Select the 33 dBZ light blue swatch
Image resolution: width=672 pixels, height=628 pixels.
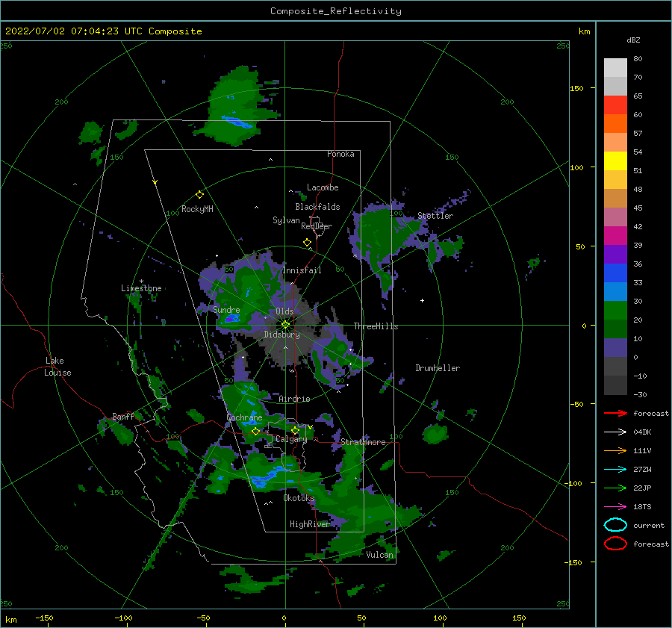[615, 291]
